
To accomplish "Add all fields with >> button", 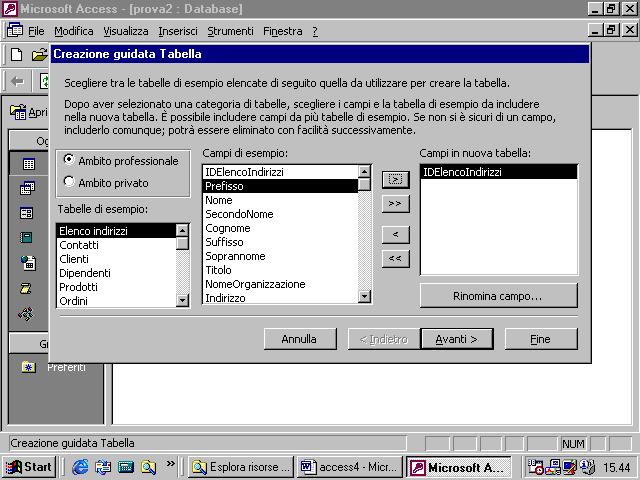I will [396, 203].
